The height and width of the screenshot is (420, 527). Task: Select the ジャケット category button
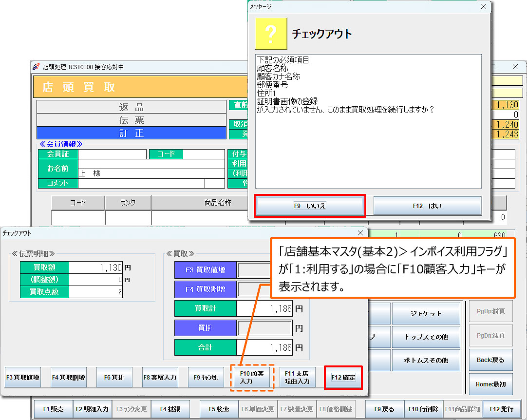click(426, 313)
